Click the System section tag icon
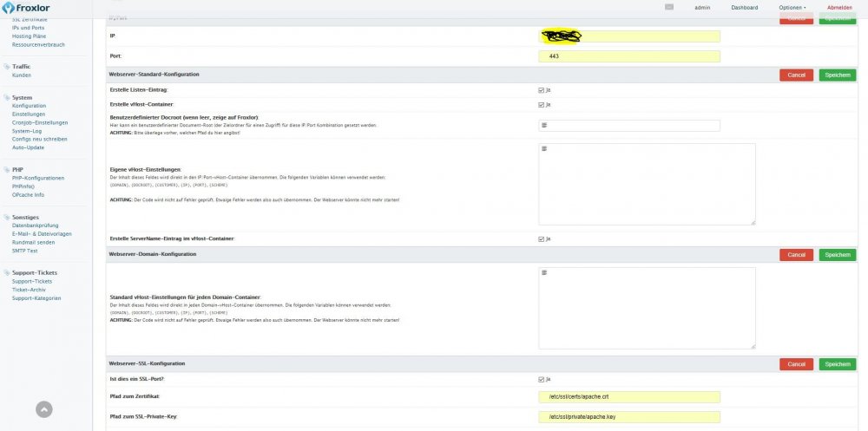 pos(7,97)
